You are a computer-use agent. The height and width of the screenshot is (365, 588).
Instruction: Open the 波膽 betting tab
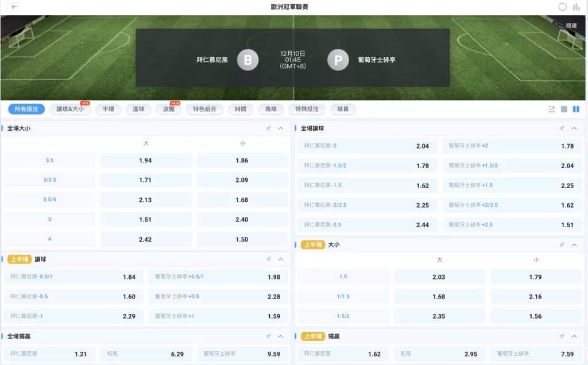point(168,109)
